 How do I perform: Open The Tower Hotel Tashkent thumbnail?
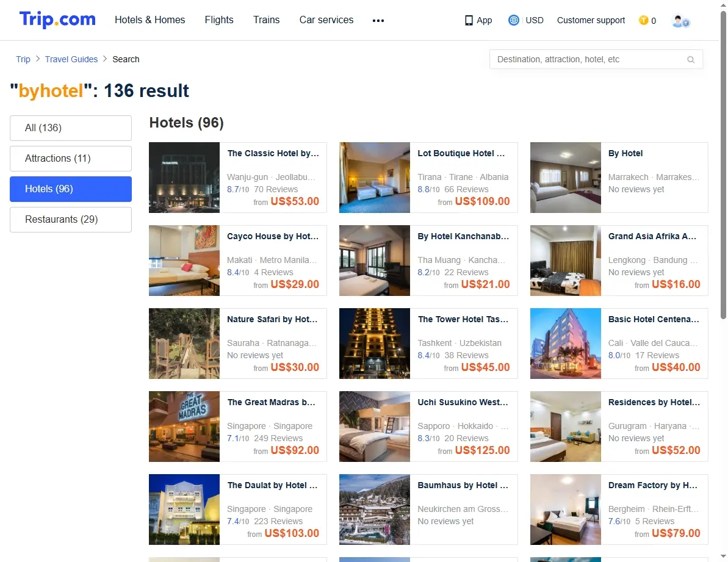coord(375,344)
